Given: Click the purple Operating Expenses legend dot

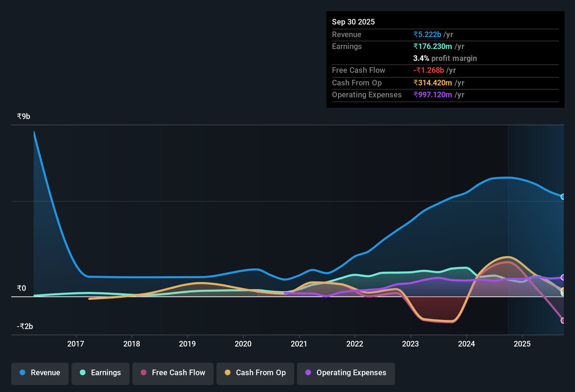Looking at the screenshot, I should [308, 373].
